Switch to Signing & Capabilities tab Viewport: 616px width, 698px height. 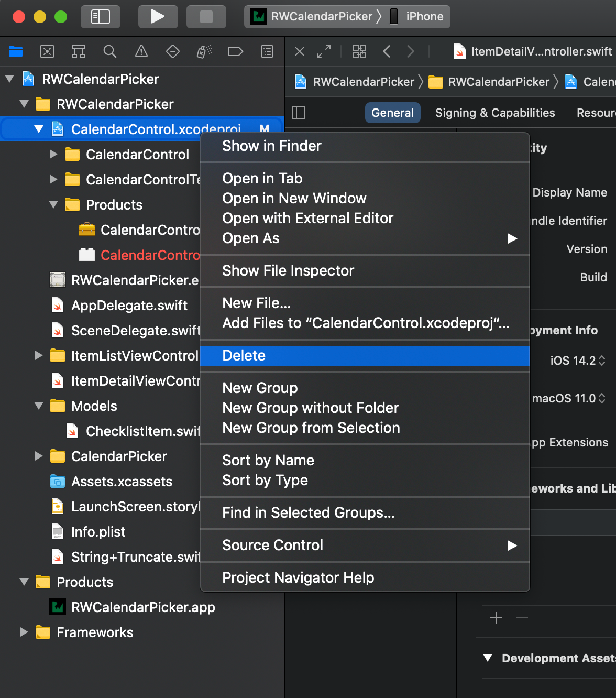495,113
